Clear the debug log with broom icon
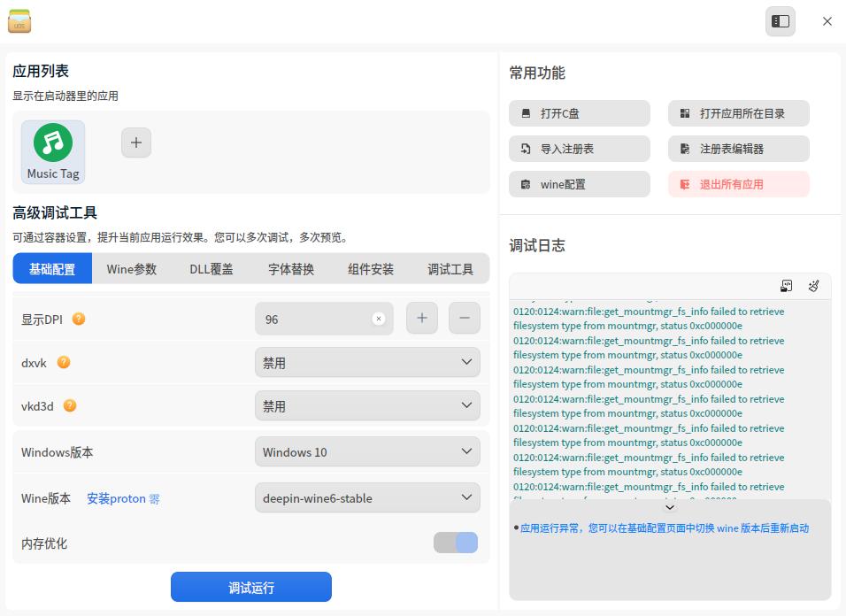Image resolution: width=846 pixels, height=616 pixels. coord(813,286)
